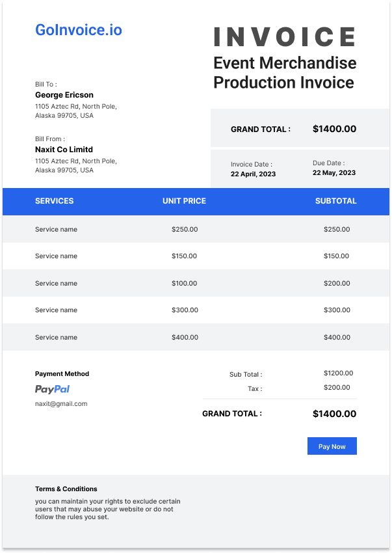Select the $200.00 Tax value
The width and height of the screenshot is (392, 553).
(x=337, y=388)
